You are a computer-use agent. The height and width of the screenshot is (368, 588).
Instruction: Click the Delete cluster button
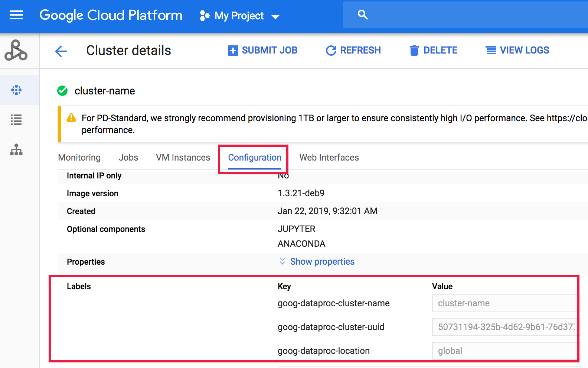434,50
